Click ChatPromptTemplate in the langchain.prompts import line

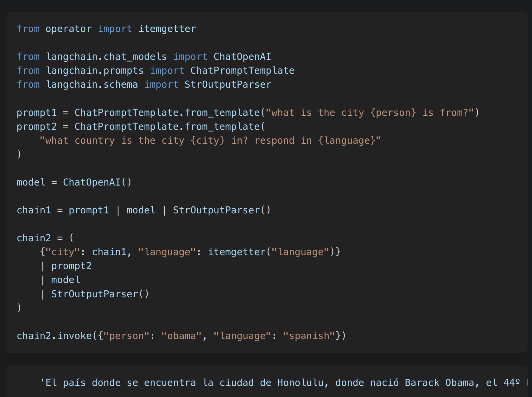(242, 71)
